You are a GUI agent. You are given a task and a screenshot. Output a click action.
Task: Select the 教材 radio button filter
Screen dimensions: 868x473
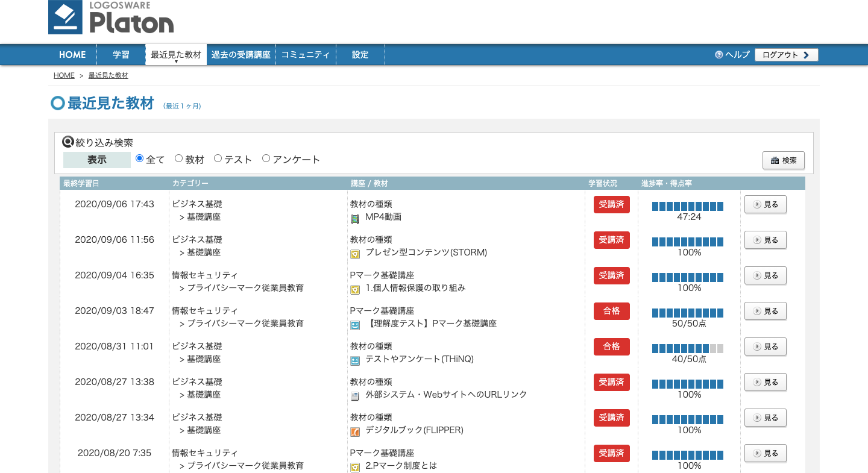[178, 158]
